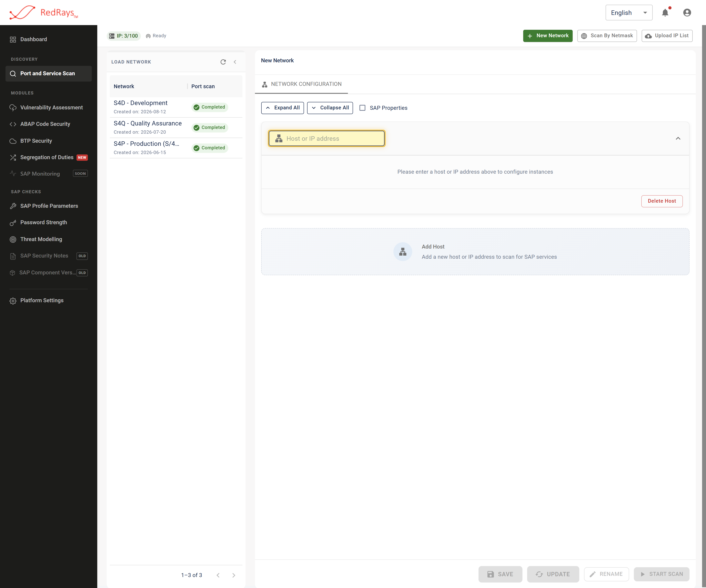
Task: Click the page vertical scrollbar
Action: (x=704, y=306)
